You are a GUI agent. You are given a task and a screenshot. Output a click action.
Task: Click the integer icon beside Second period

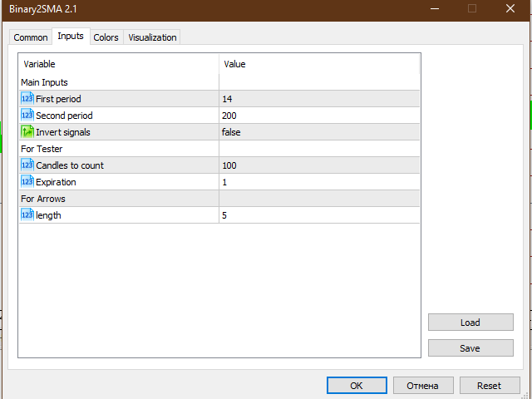[27, 116]
